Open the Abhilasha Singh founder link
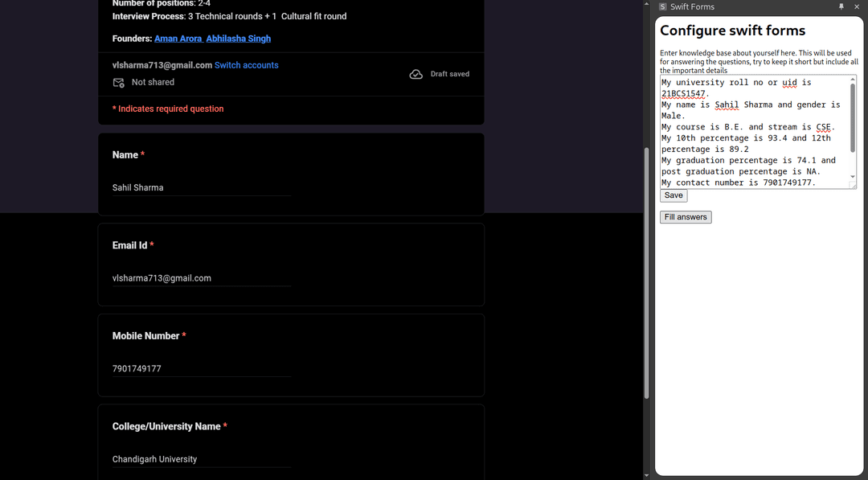The width and height of the screenshot is (868, 480). [239, 39]
